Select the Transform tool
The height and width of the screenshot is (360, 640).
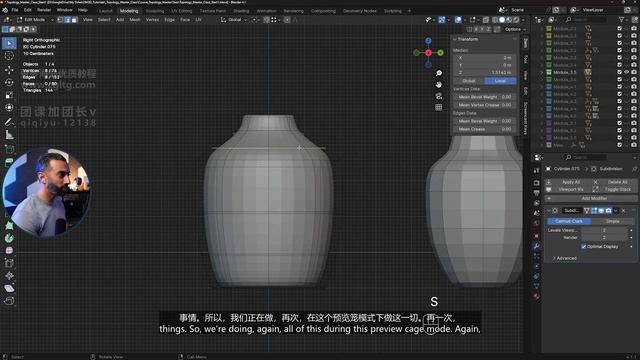pyautogui.click(x=9, y=108)
